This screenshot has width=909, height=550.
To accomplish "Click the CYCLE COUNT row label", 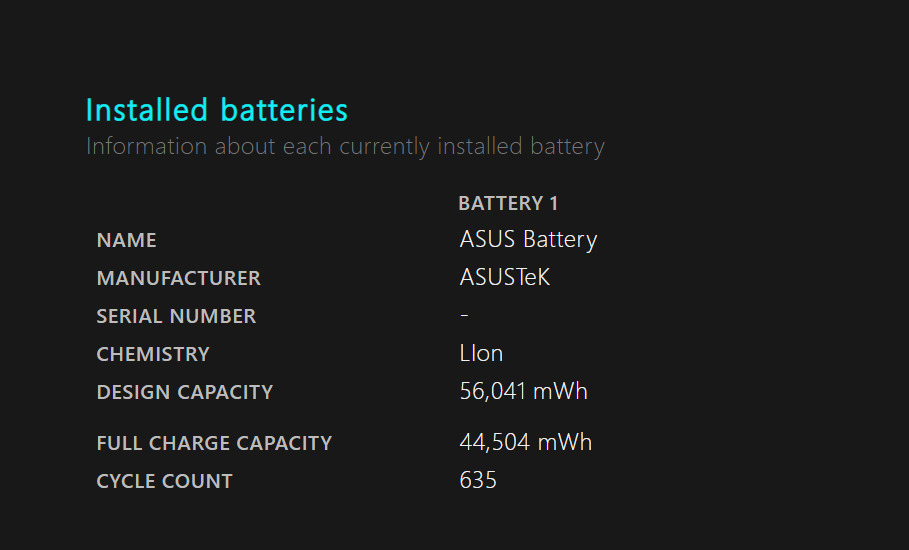I will click(164, 482).
